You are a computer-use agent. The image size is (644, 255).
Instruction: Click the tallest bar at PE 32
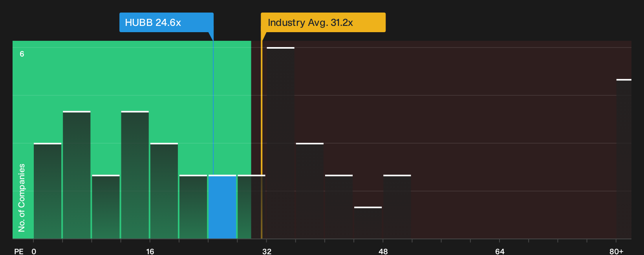coord(280,143)
